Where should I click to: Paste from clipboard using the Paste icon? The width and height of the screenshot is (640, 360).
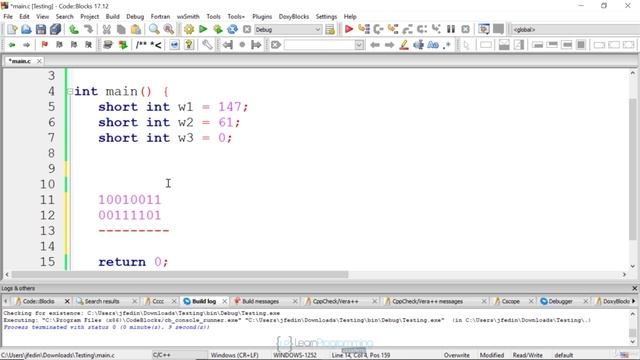pos(136,29)
